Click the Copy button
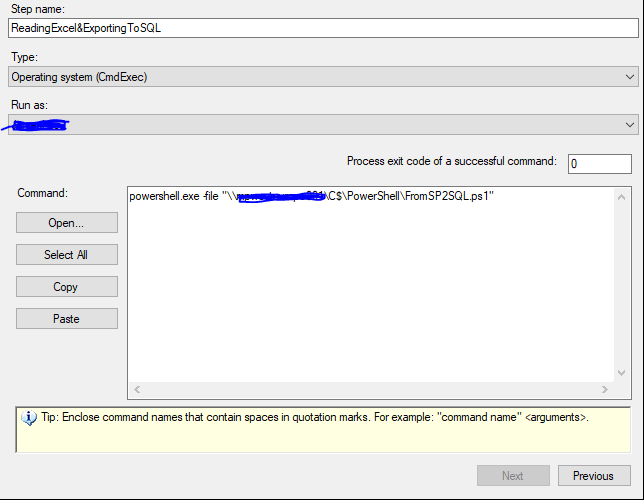The height and width of the screenshot is (500, 644). point(67,287)
